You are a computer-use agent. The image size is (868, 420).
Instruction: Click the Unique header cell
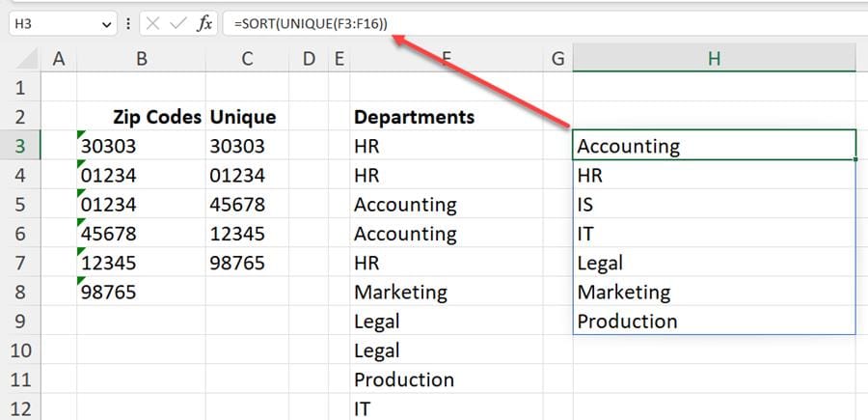click(247, 117)
